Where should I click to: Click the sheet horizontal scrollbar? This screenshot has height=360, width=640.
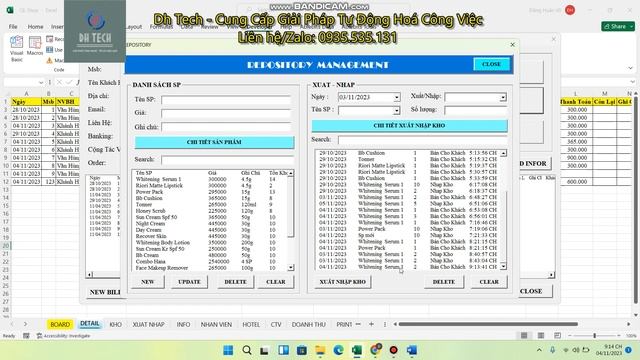(488, 324)
